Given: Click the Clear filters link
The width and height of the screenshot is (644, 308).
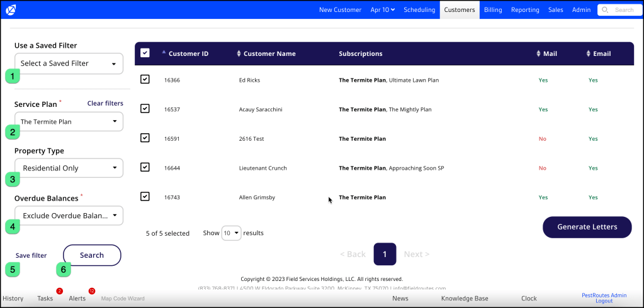Looking at the screenshot, I should pos(105,103).
